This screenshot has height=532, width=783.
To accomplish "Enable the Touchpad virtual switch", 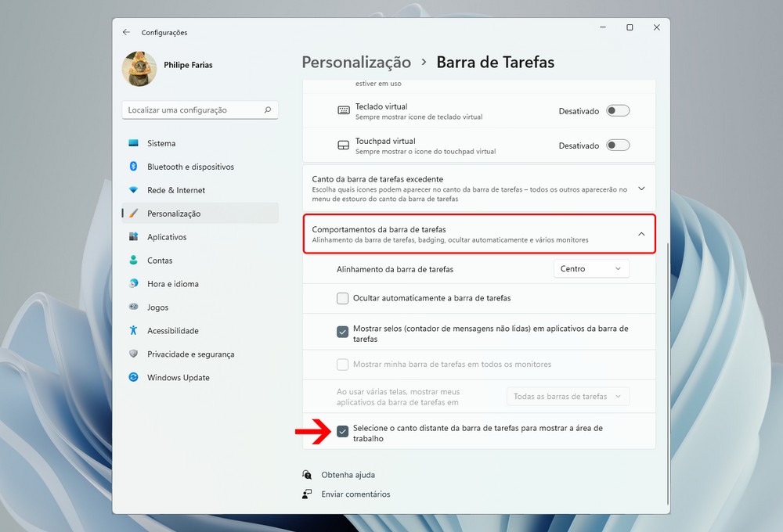I will 617,146.
